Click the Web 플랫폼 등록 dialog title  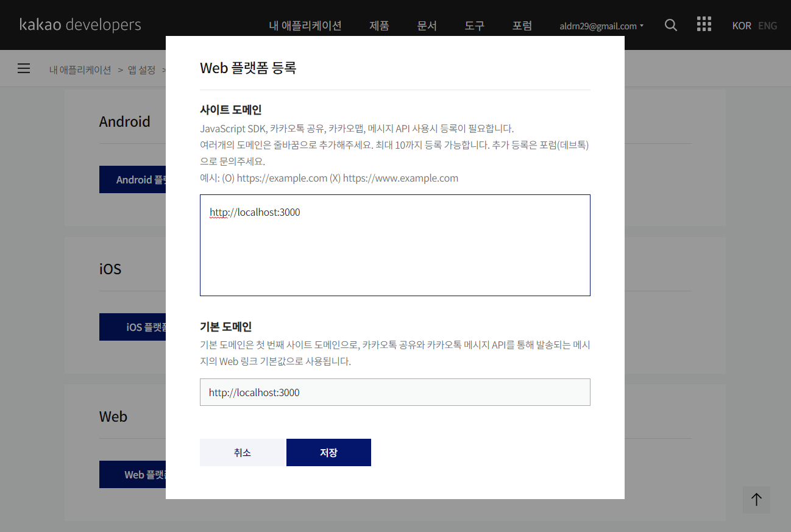[x=248, y=68]
